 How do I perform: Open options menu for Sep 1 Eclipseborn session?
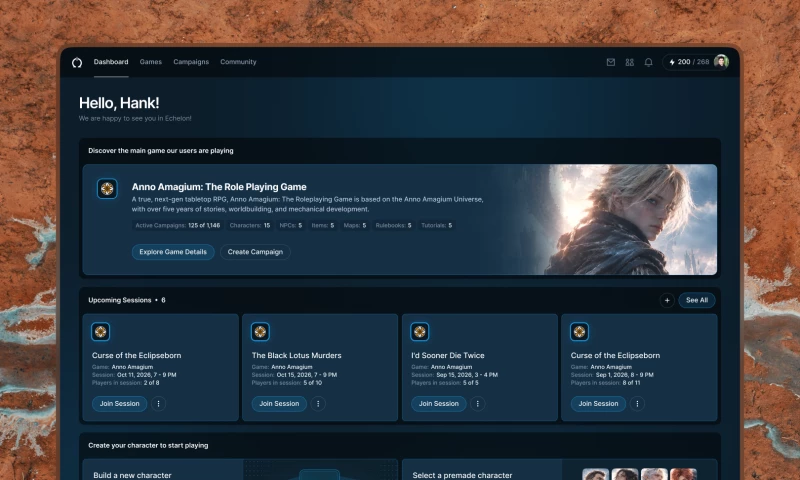click(637, 403)
